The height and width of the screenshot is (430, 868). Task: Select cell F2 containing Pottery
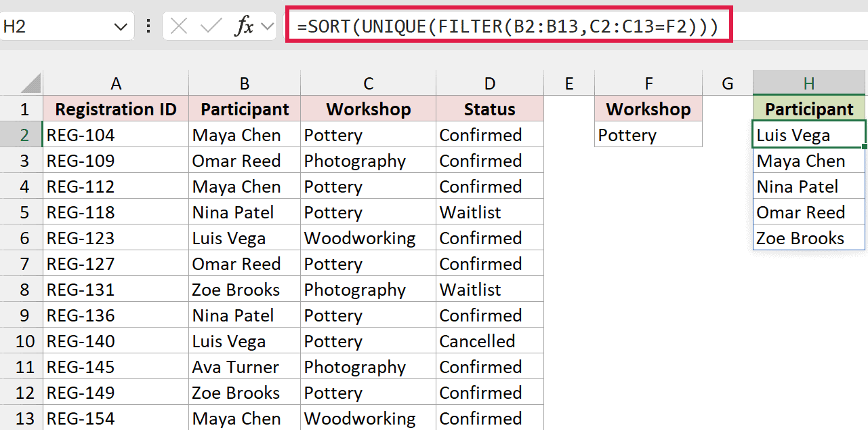(648, 135)
